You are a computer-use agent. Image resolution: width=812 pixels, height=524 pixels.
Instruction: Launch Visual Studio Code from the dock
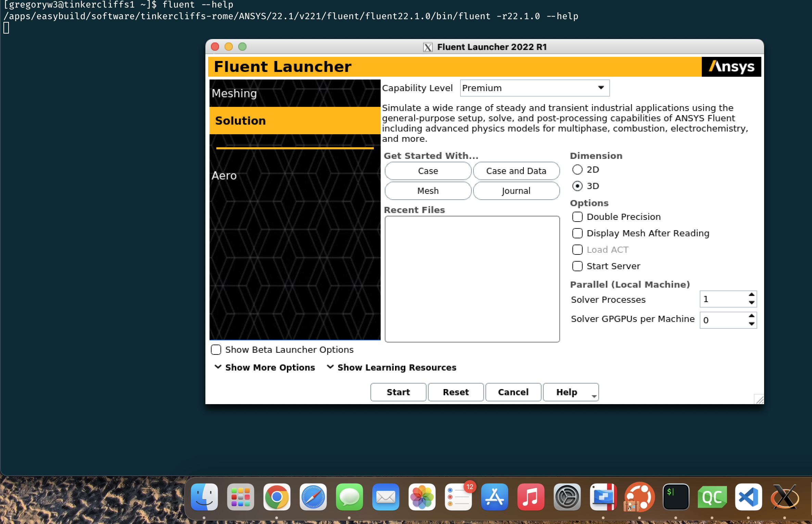click(749, 497)
